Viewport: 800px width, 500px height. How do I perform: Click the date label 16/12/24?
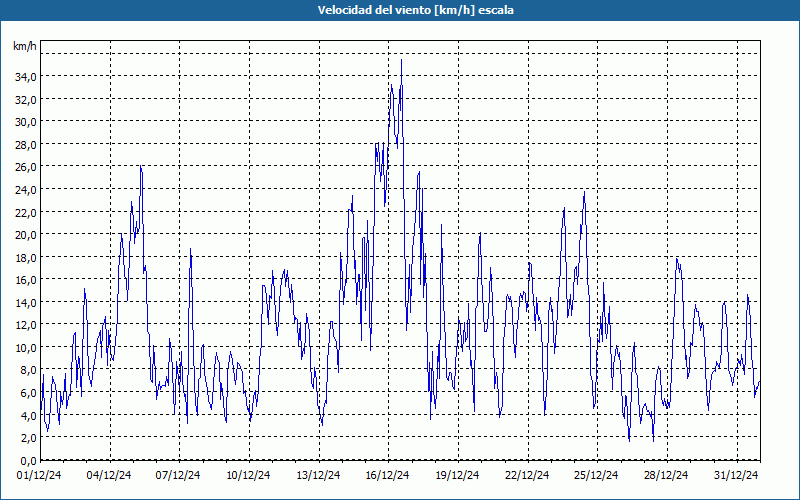(388, 475)
